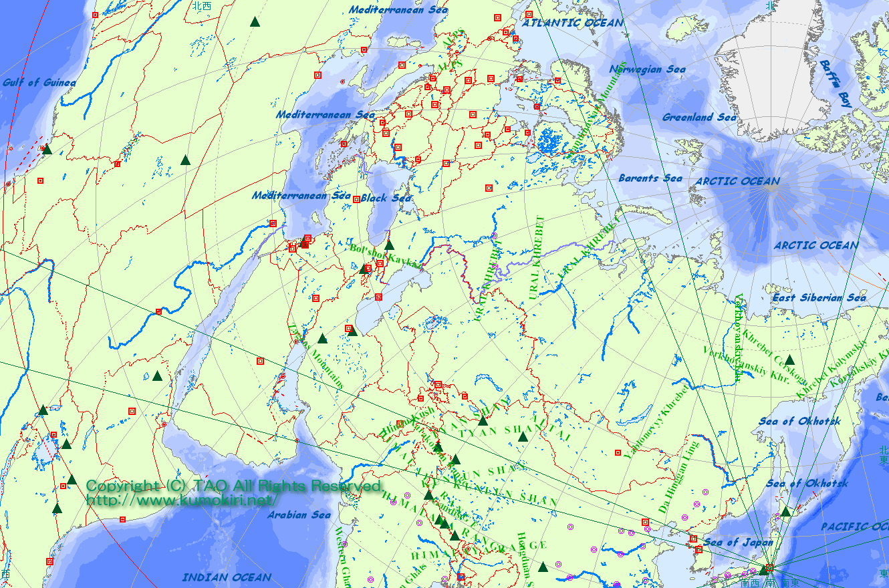Click the 'Khrebet Cerskogo' range label
The width and height of the screenshot is (889, 588).
pos(774,358)
